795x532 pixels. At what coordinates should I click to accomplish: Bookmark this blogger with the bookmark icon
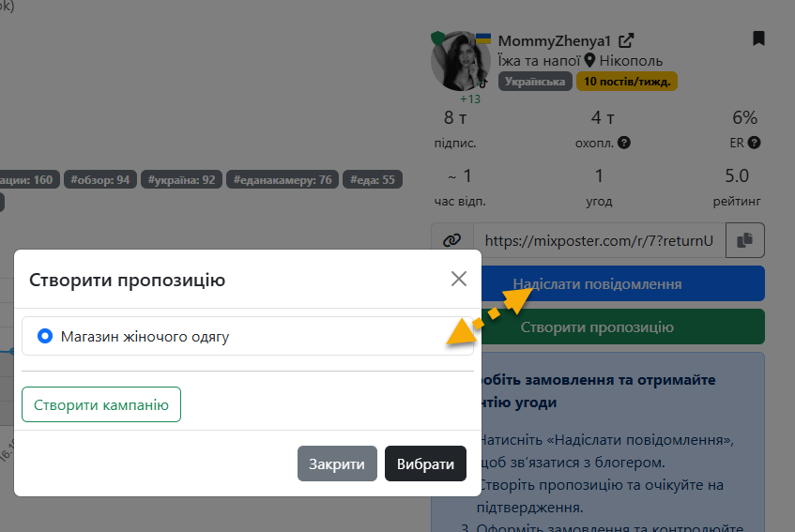click(758, 38)
